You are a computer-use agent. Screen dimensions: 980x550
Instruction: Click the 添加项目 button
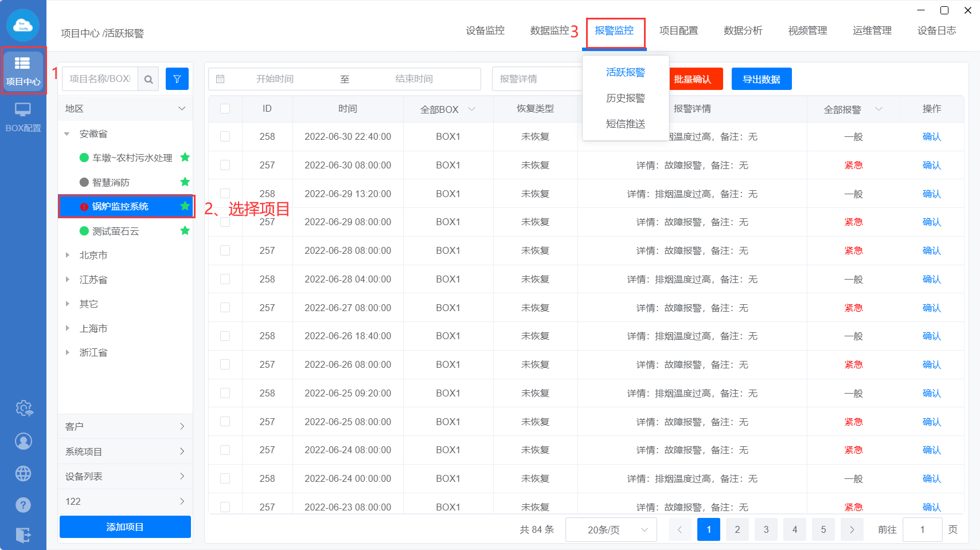coord(125,527)
